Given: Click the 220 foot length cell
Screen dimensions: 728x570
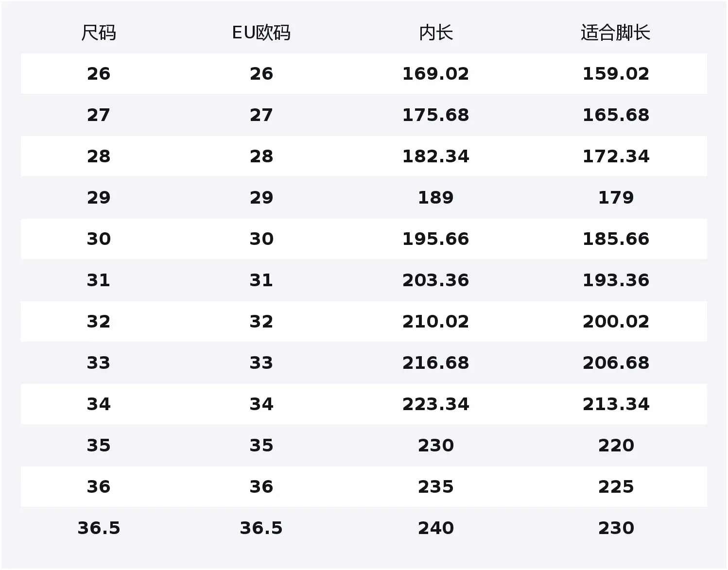Looking at the screenshot, I should [615, 446].
